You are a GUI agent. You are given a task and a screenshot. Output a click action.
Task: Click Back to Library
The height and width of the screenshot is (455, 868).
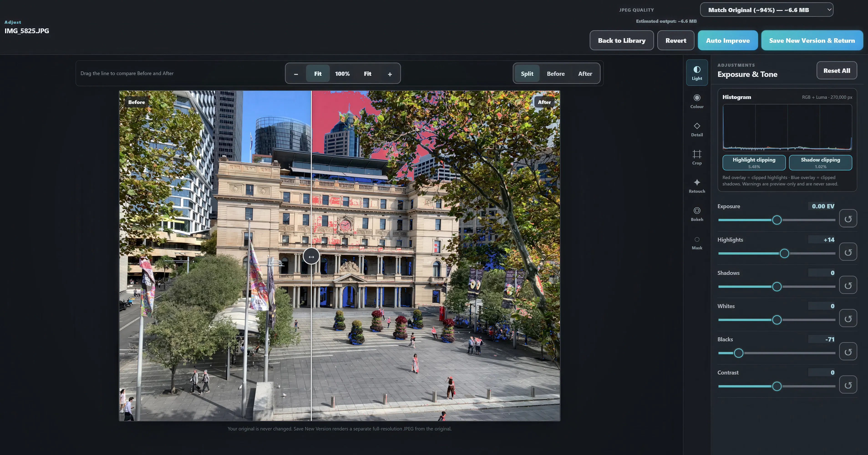(621, 40)
